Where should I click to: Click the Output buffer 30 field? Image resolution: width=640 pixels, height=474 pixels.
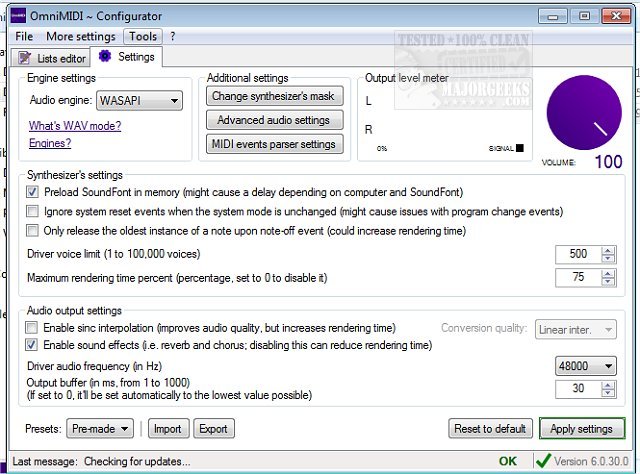click(x=578, y=389)
